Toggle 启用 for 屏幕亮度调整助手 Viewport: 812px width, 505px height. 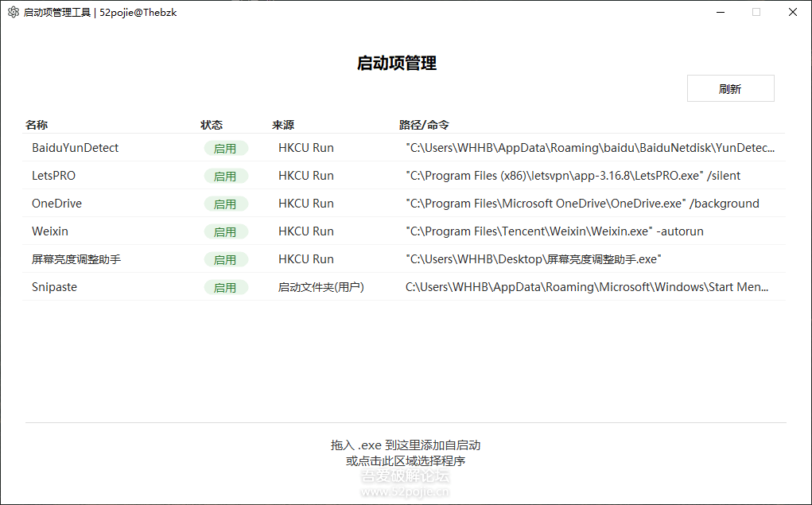click(227, 258)
